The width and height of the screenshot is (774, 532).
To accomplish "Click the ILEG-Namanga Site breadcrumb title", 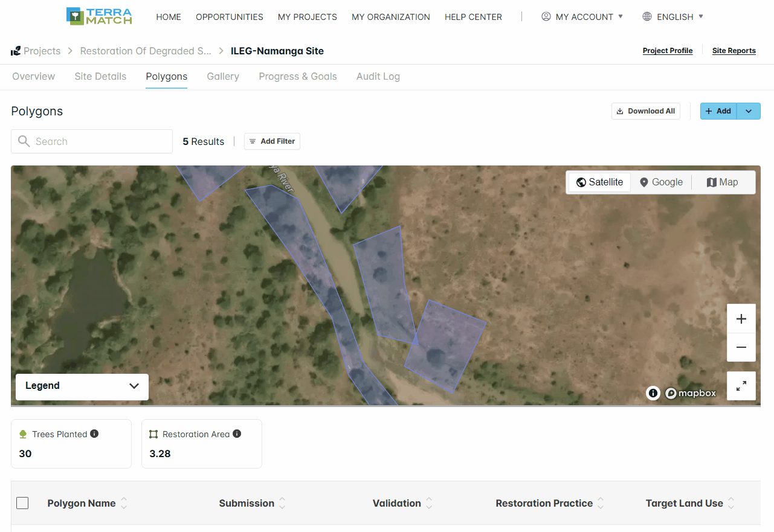I will [277, 51].
